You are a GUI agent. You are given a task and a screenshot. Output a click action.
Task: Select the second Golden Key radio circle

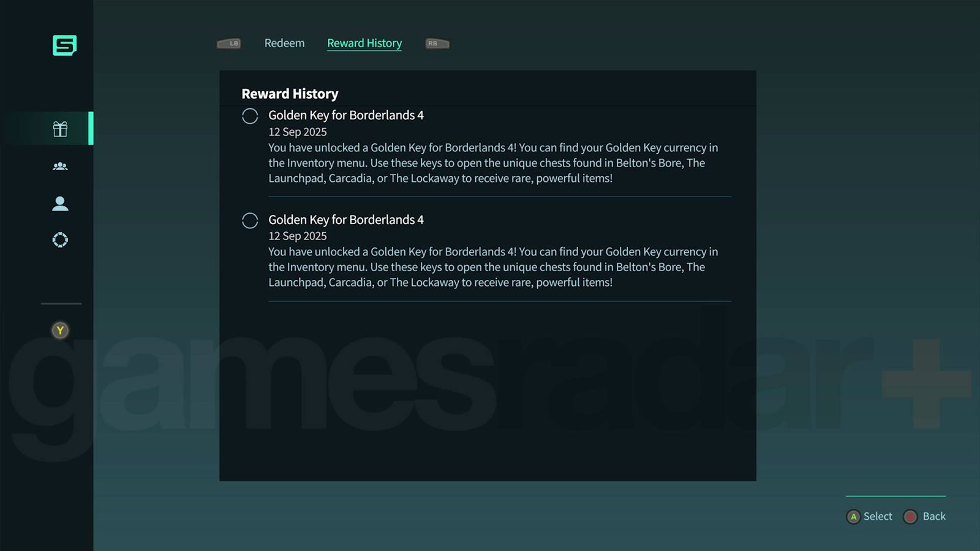pos(250,220)
